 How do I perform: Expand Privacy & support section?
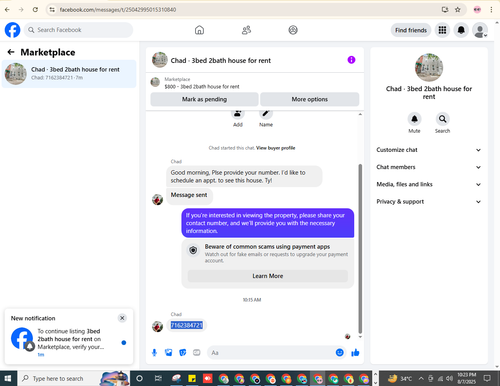(429, 202)
